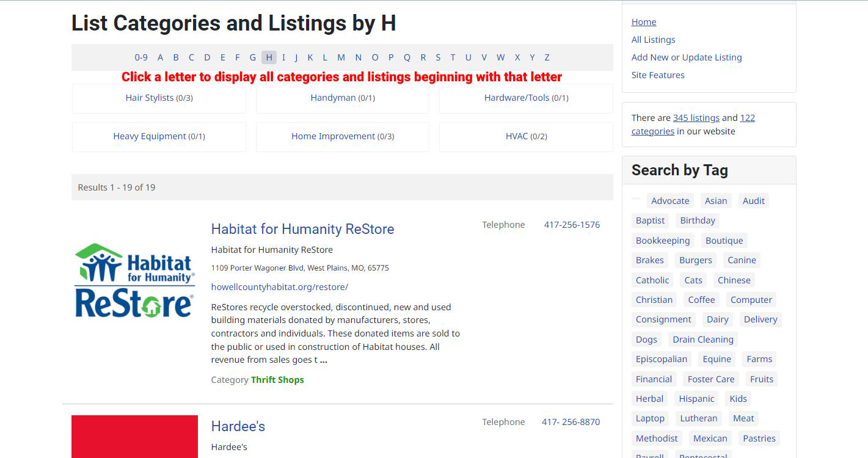
Task: Open the HVAC category
Action: pyautogui.click(x=517, y=136)
